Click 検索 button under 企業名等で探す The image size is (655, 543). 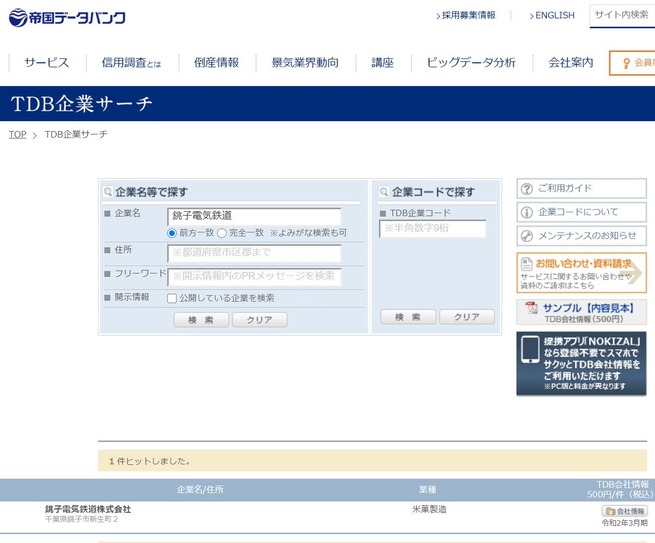(x=201, y=320)
